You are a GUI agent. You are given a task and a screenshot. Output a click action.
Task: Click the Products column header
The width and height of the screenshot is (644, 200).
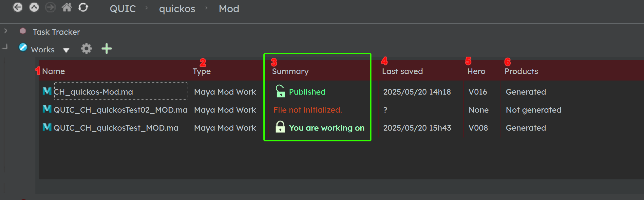point(521,71)
